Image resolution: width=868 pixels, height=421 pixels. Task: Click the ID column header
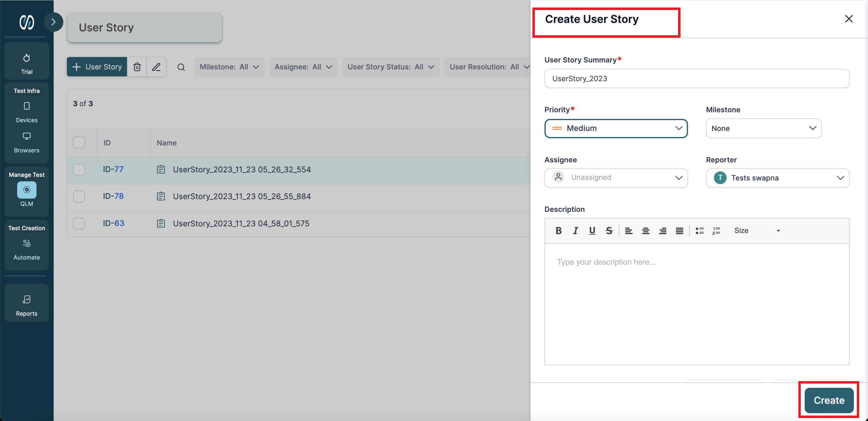(107, 143)
